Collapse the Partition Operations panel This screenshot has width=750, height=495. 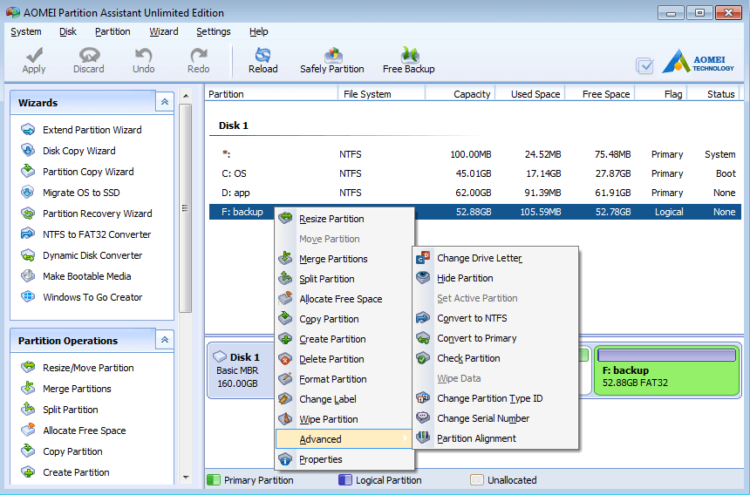[164, 340]
